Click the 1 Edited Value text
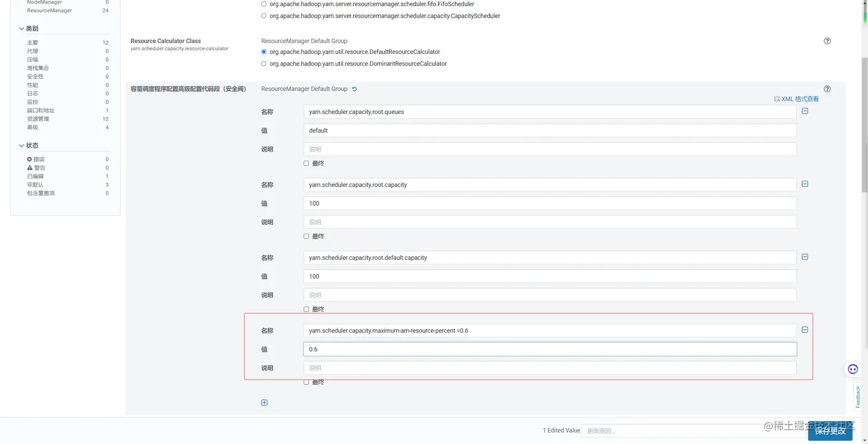Image resolution: width=868 pixels, height=444 pixels. [561, 431]
